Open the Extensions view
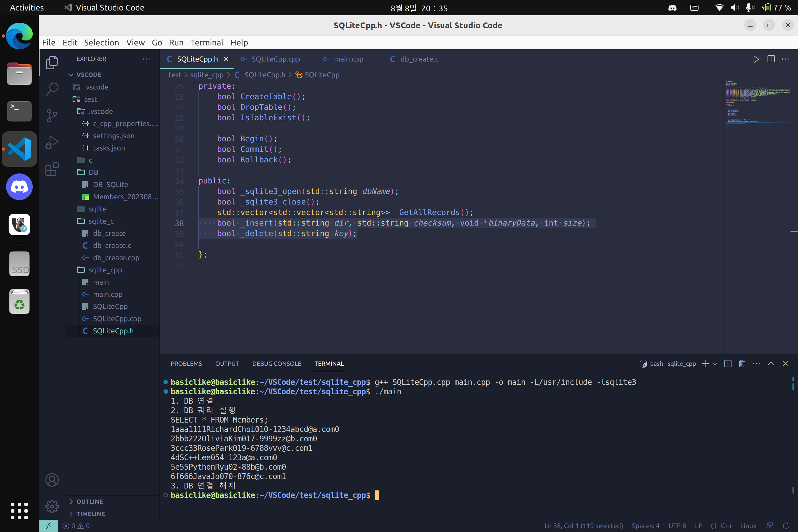Image resolution: width=798 pixels, height=532 pixels. pyautogui.click(x=52, y=169)
